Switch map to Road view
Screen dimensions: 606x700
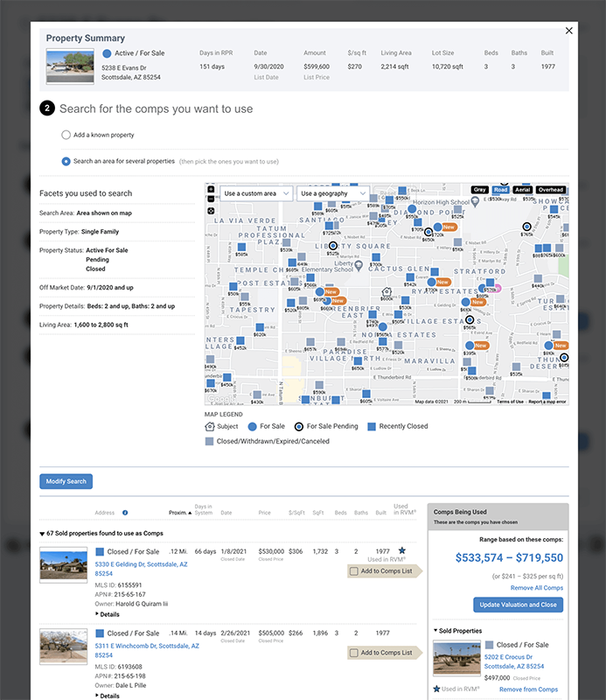(501, 190)
